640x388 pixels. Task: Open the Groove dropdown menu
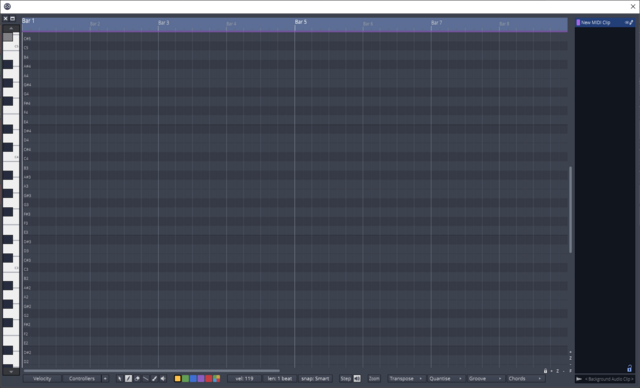point(485,379)
